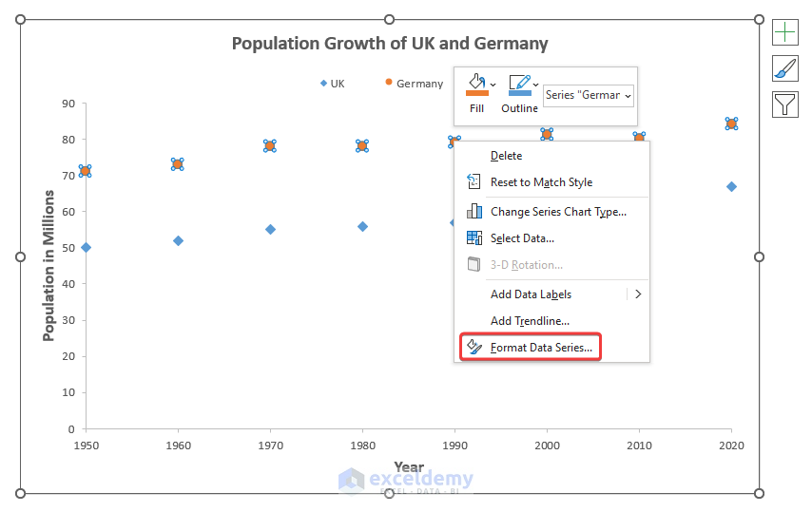
Task: Click the Select Data grid icon
Action: pyautogui.click(x=474, y=237)
